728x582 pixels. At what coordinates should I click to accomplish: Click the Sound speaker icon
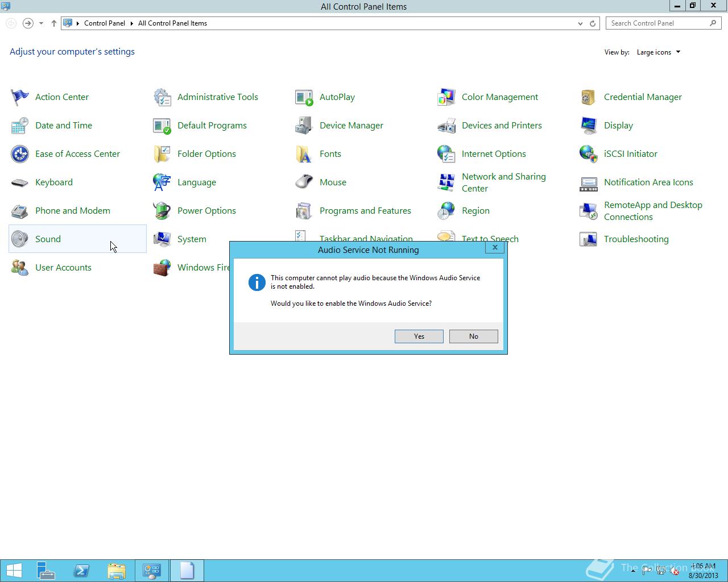[x=20, y=239]
